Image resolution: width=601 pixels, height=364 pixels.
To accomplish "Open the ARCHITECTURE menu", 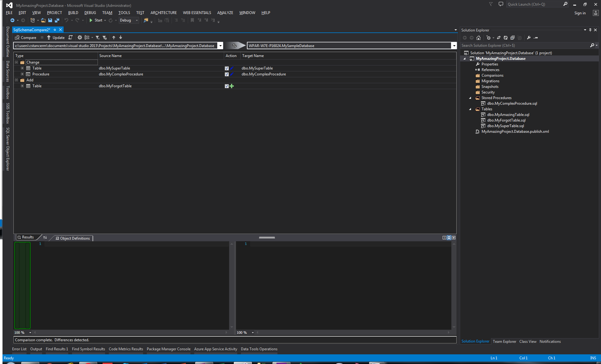I will [163, 13].
